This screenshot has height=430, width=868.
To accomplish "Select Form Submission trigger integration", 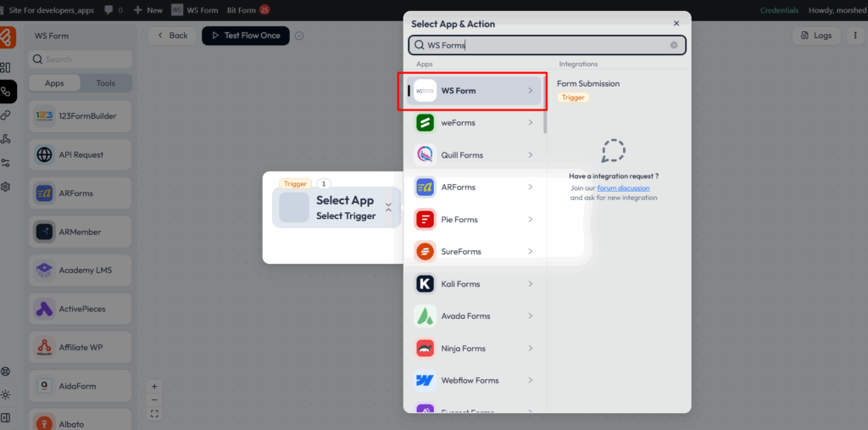I will point(587,84).
